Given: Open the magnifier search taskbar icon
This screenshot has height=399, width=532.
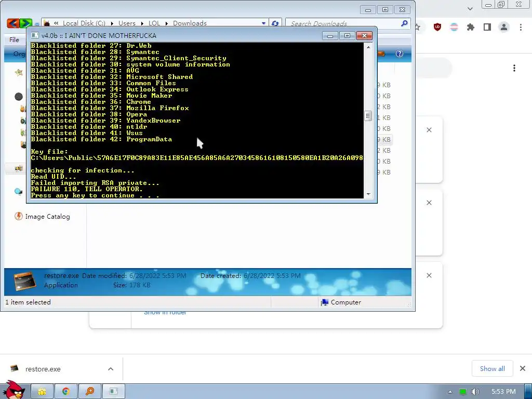Looking at the screenshot, I should (x=89, y=392).
